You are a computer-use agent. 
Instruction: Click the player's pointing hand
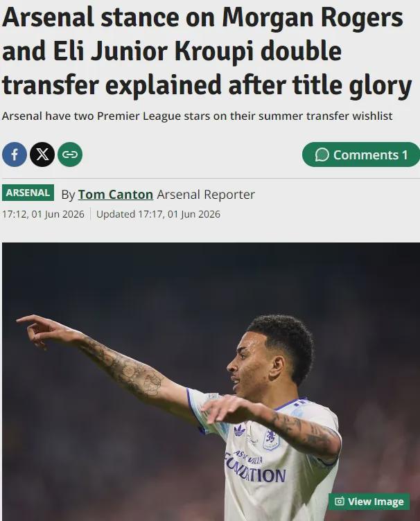point(37,330)
